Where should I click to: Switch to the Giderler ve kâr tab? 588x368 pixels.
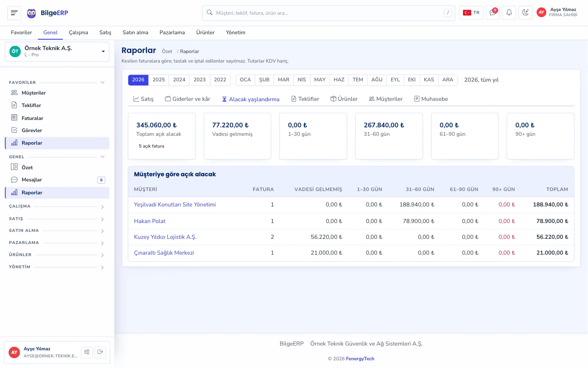pyautogui.click(x=187, y=99)
